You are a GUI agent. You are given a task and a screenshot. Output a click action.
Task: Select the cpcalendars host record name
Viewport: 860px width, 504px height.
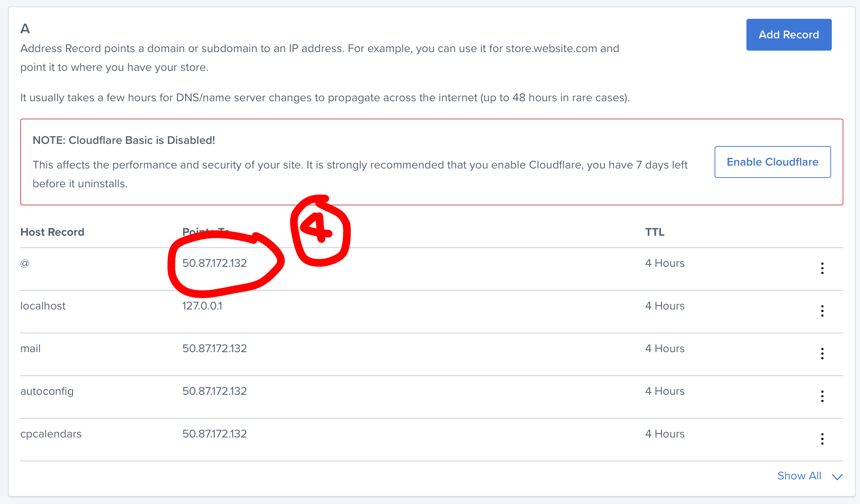pos(51,434)
